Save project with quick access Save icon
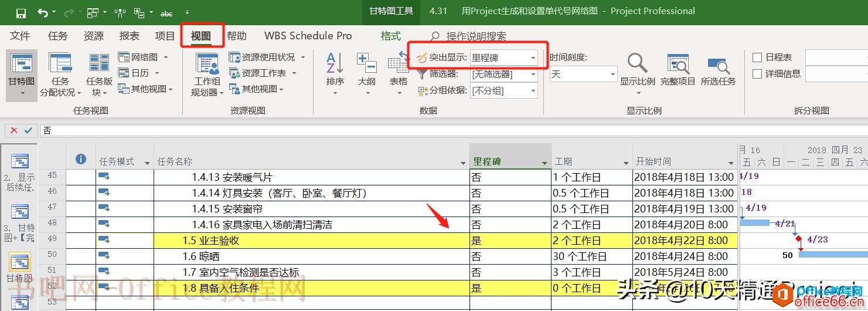This screenshot has width=868, height=311. pyautogui.click(x=21, y=12)
